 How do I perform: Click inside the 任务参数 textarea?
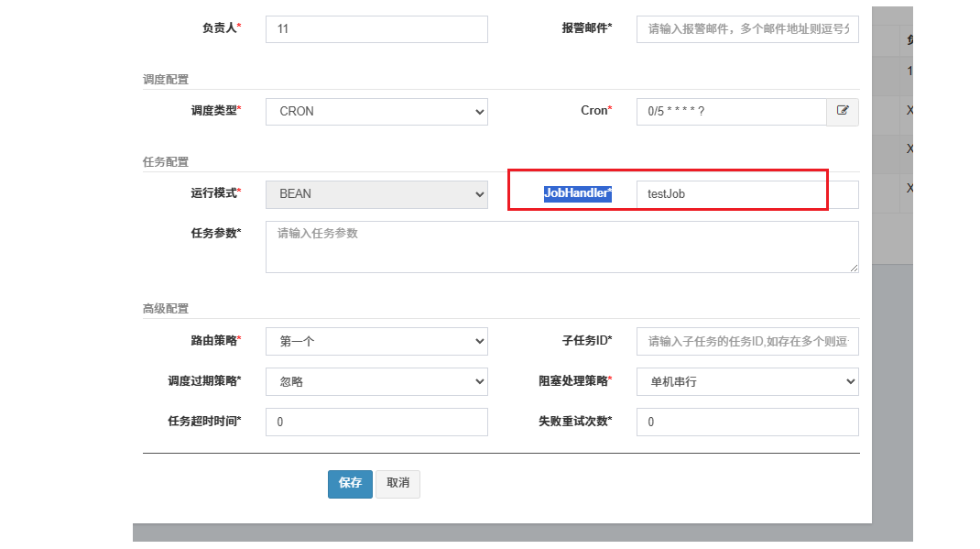561,247
